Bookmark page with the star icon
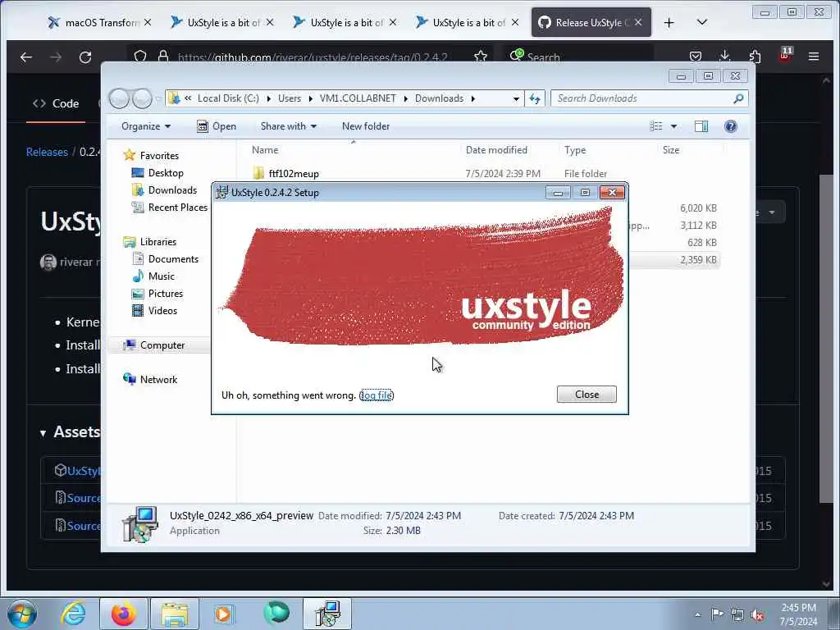 [481, 57]
